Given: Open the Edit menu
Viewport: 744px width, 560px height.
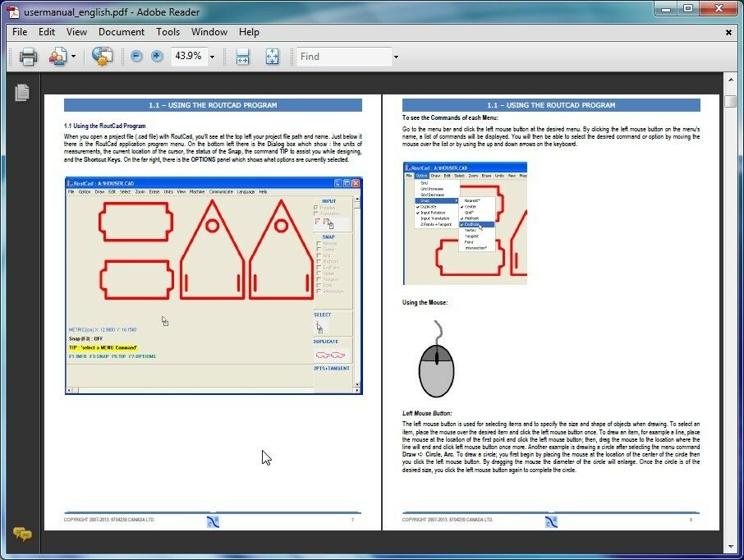Looking at the screenshot, I should click(47, 32).
